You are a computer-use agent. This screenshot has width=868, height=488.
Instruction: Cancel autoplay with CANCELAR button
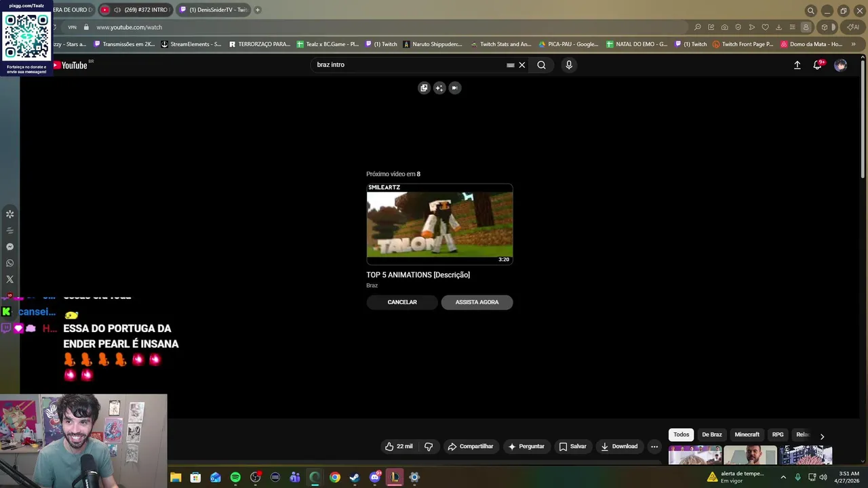point(402,302)
